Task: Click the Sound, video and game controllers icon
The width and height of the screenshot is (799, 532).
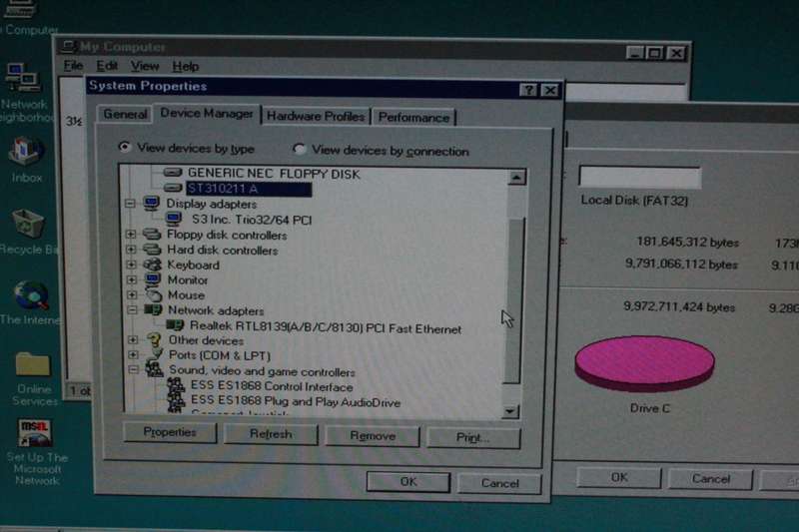Action: tap(155, 368)
